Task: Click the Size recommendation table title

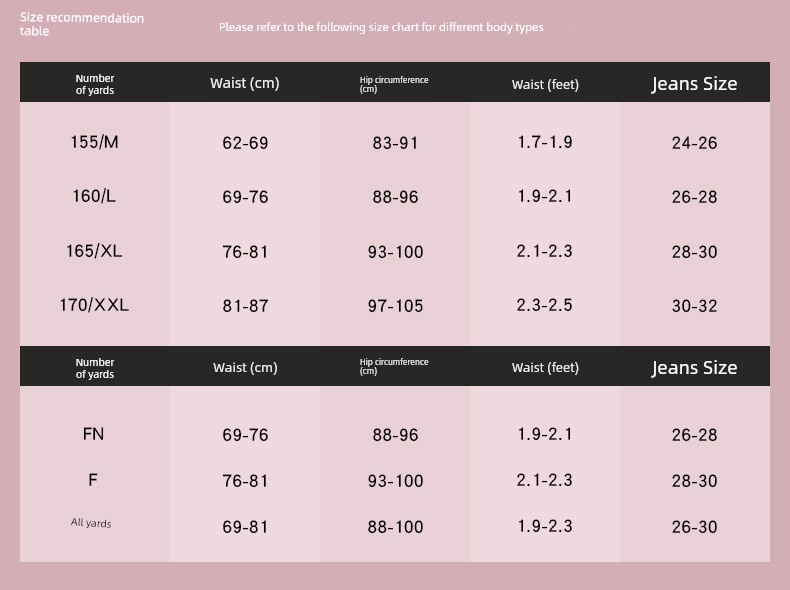Action: tap(82, 24)
